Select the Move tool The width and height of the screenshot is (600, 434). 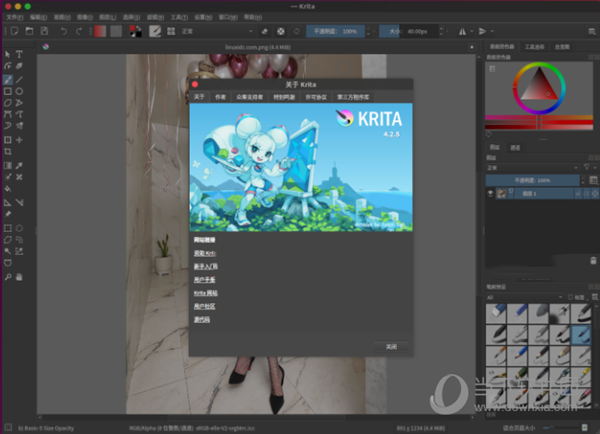(x=19, y=140)
